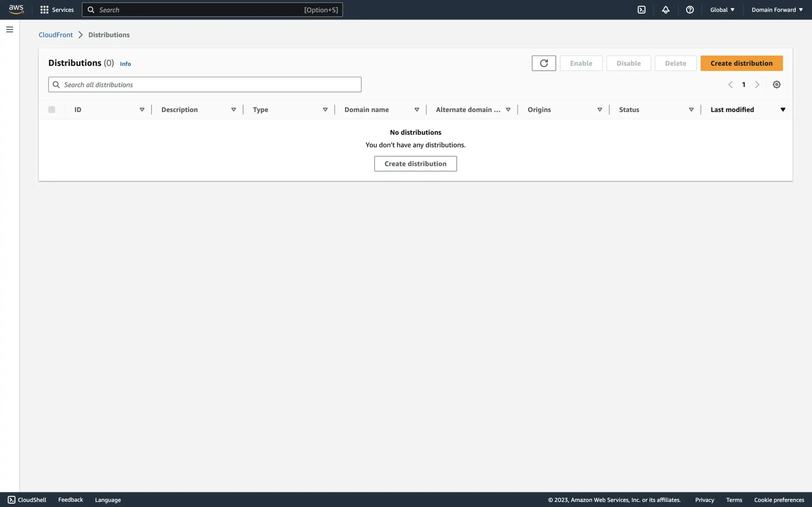Open table preferences with the gear icon
The width and height of the screenshot is (812, 507).
click(x=776, y=84)
